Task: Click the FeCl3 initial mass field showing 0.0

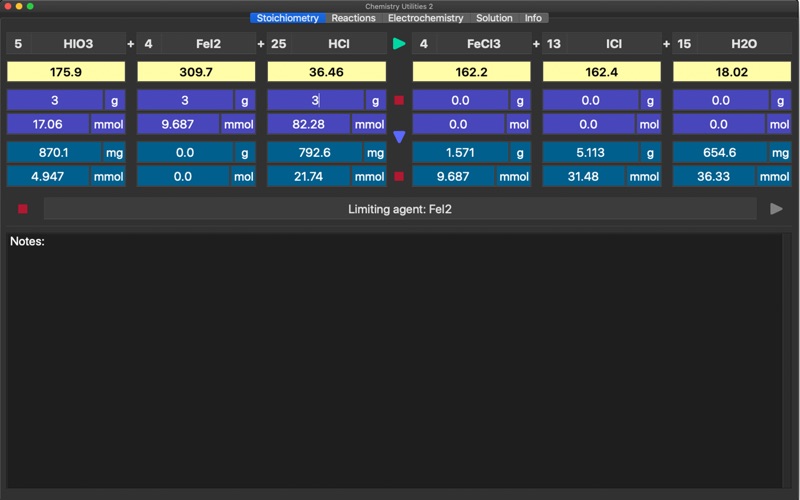Action: coord(460,101)
